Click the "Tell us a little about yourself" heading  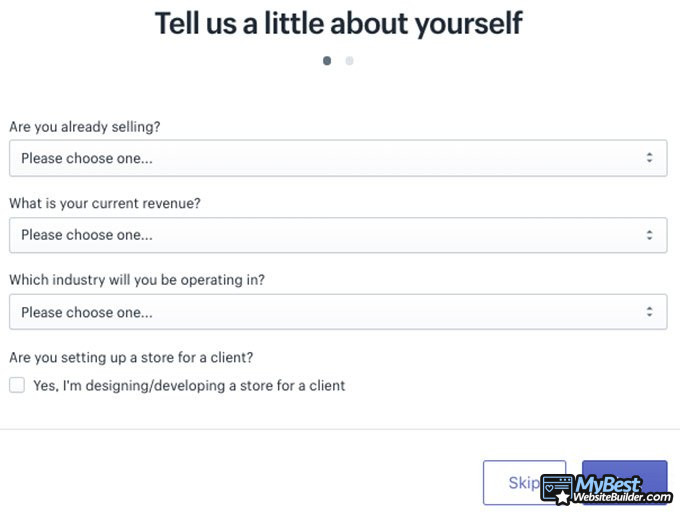pyautogui.click(x=339, y=23)
